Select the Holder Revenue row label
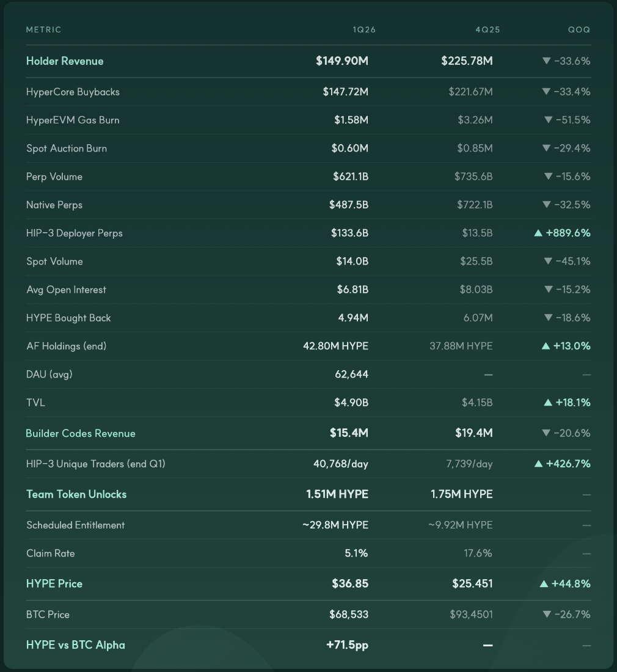Image resolution: width=617 pixels, height=672 pixels. [65, 61]
